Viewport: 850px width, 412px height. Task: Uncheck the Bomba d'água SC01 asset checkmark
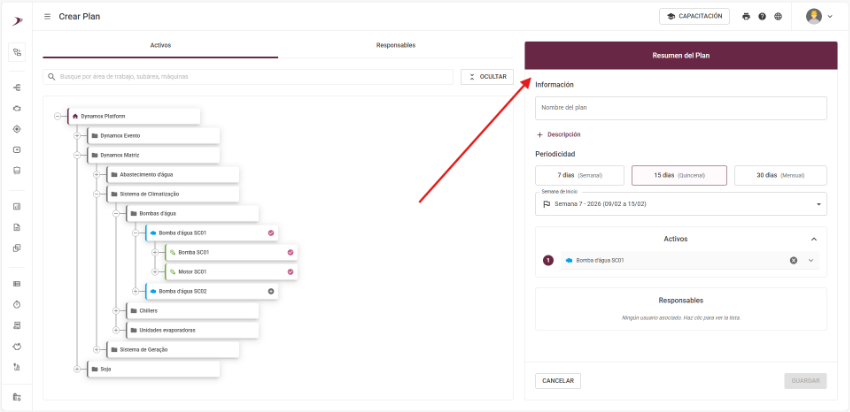point(271,233)
